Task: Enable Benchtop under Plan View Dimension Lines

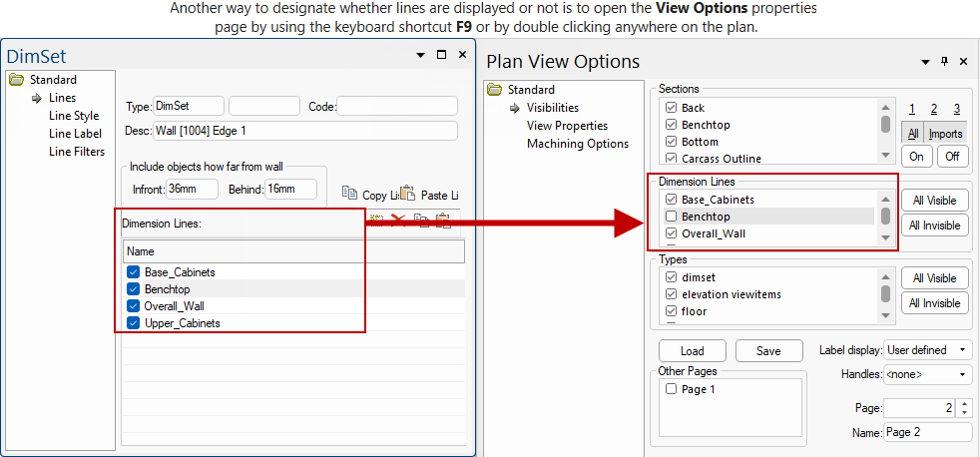Action: click(x=672, y=217)
